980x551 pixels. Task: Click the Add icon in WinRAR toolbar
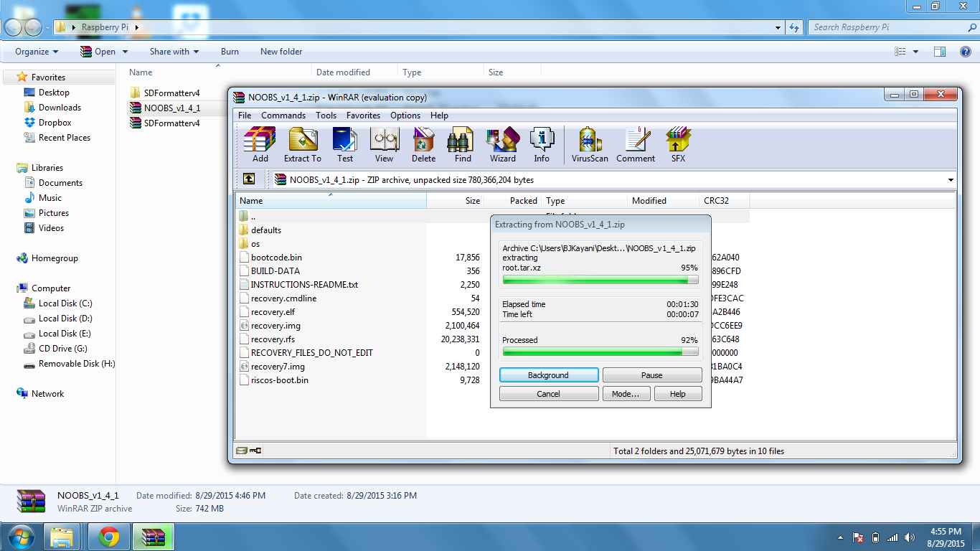pos(260,144)
